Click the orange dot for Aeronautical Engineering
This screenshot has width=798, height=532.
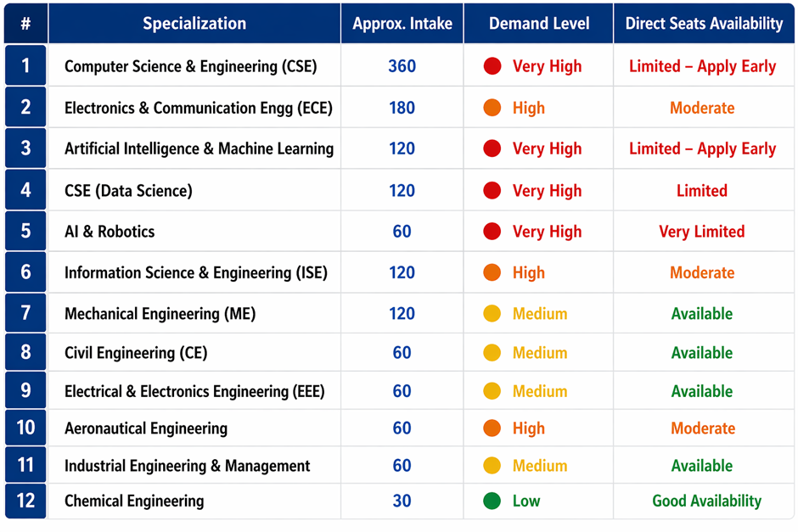pyautogui.click(x=492, y=428)
